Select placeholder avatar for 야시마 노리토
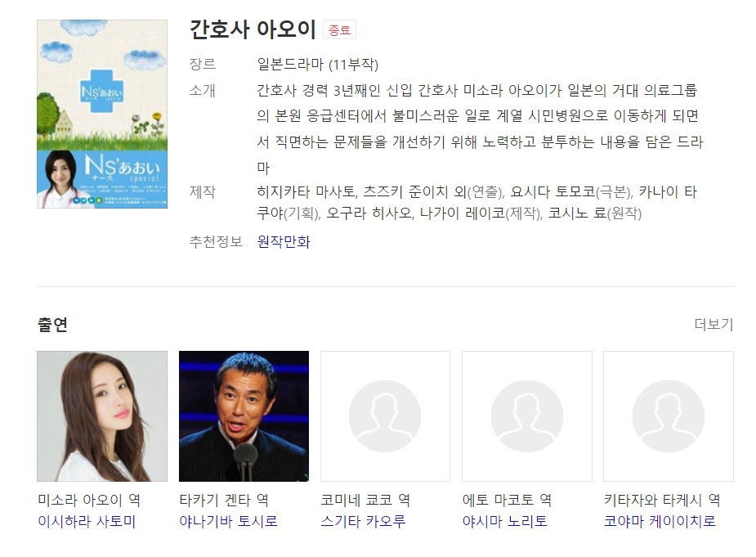Viewport: 756px width, 557px height. click(527, 416)
